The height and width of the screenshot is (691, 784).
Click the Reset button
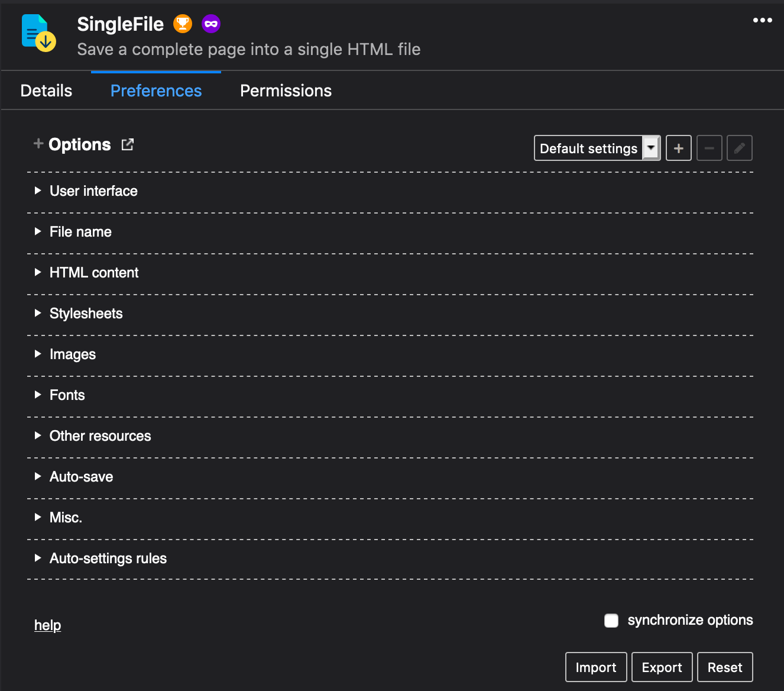click(725, 667)
